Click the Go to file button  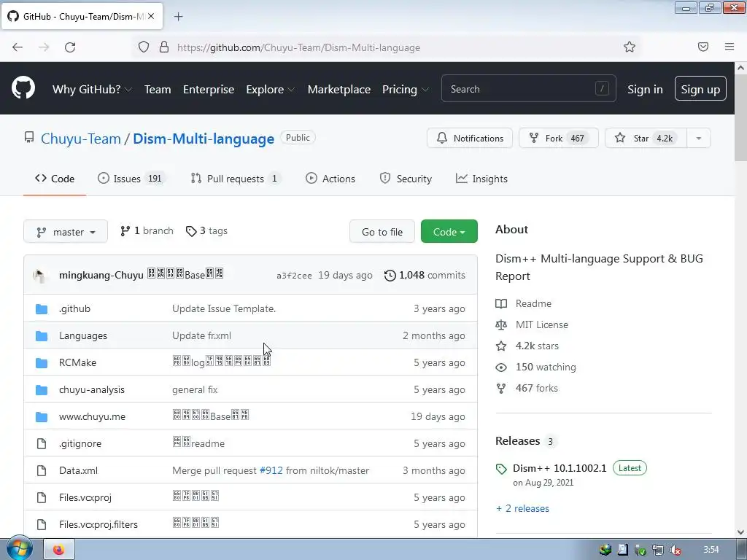382,231
